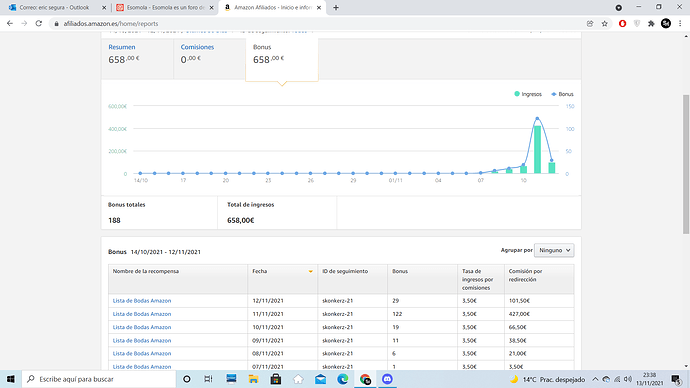Click the round dropdown icon beside the minimize button
690x388 pixels.
[x=619, y=7]
